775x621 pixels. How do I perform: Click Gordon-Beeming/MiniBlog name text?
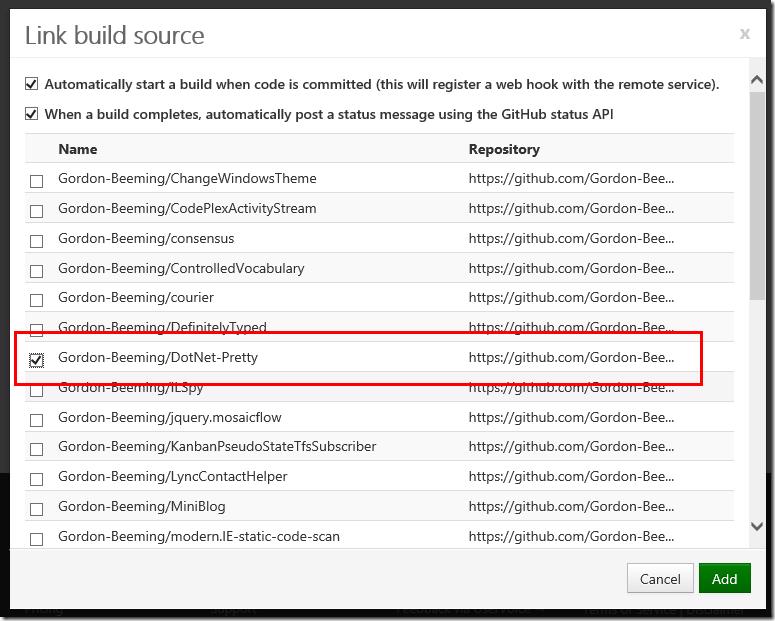tap(142, 506)
